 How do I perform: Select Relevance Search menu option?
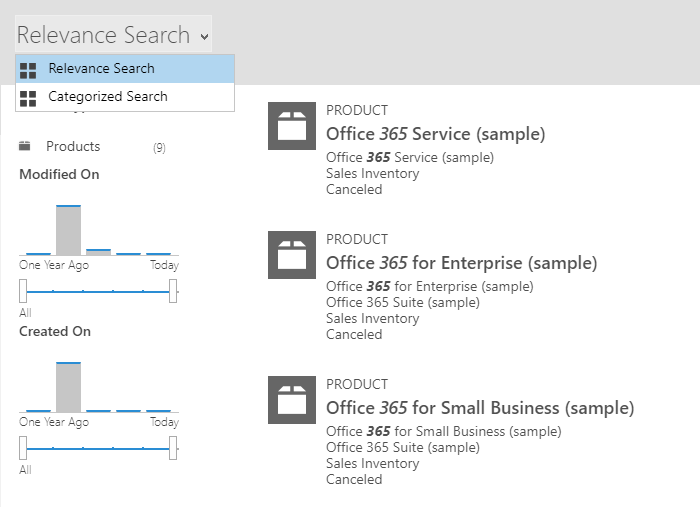[101, 69]
